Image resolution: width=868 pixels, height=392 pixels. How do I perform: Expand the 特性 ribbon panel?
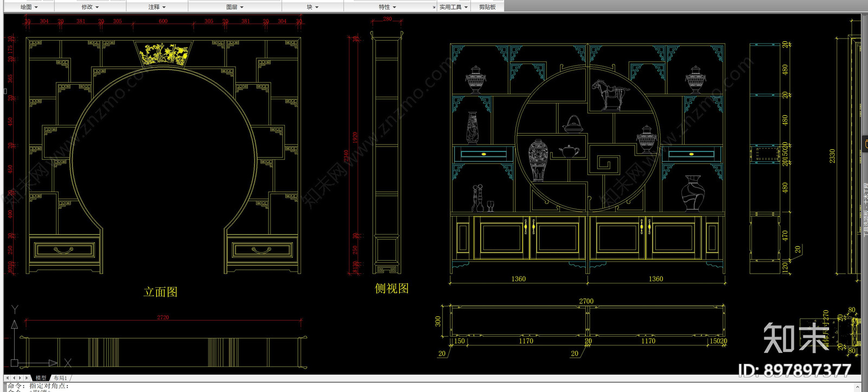387,7
